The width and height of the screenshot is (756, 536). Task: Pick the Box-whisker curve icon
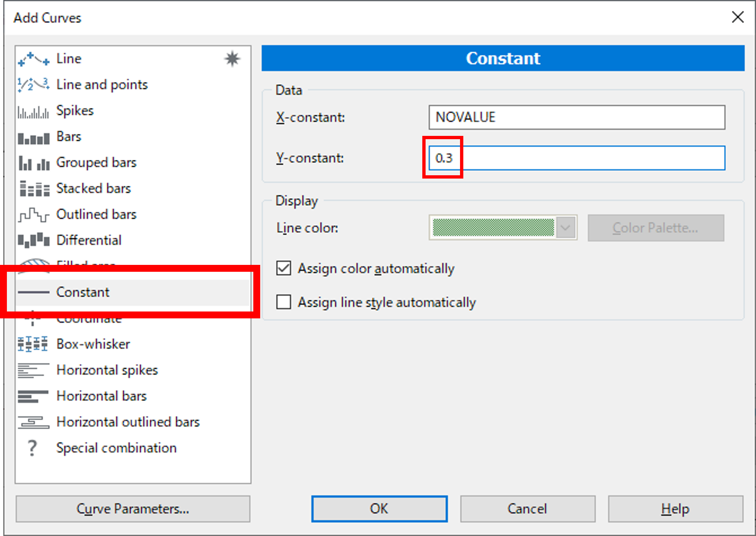coord(33,344)
